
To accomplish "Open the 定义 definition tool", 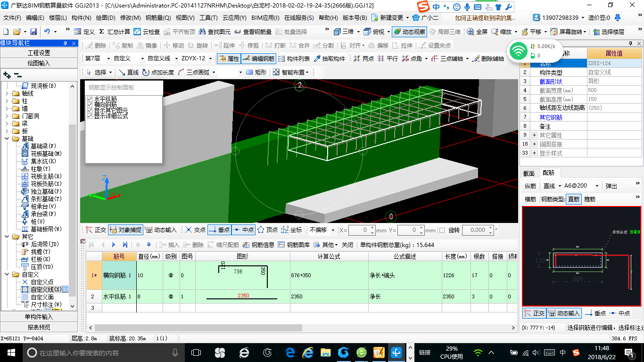I will (84, 32).
